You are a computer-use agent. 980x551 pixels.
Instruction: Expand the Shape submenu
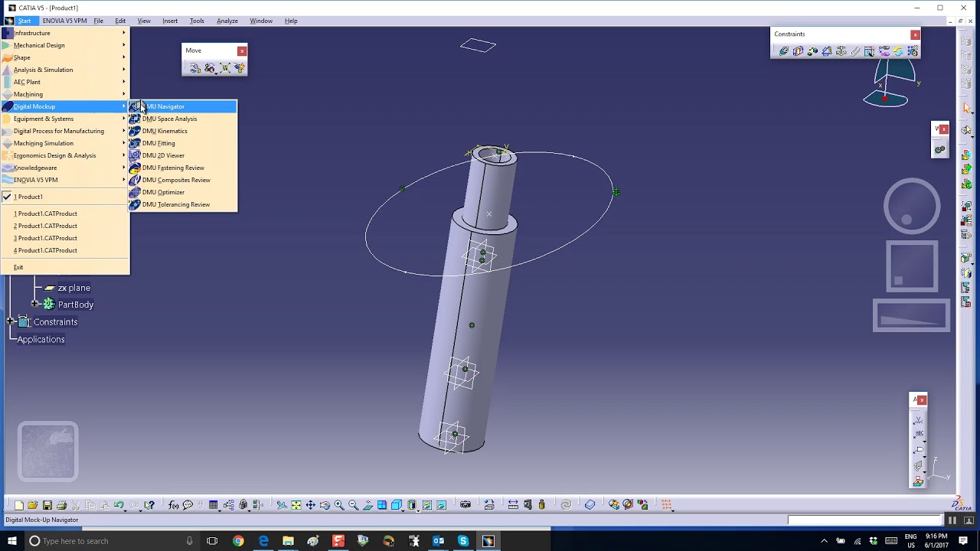tap(65, 57)
